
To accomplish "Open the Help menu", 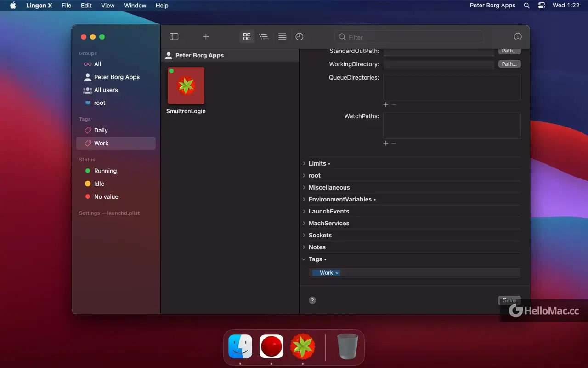I will point(162,6).
